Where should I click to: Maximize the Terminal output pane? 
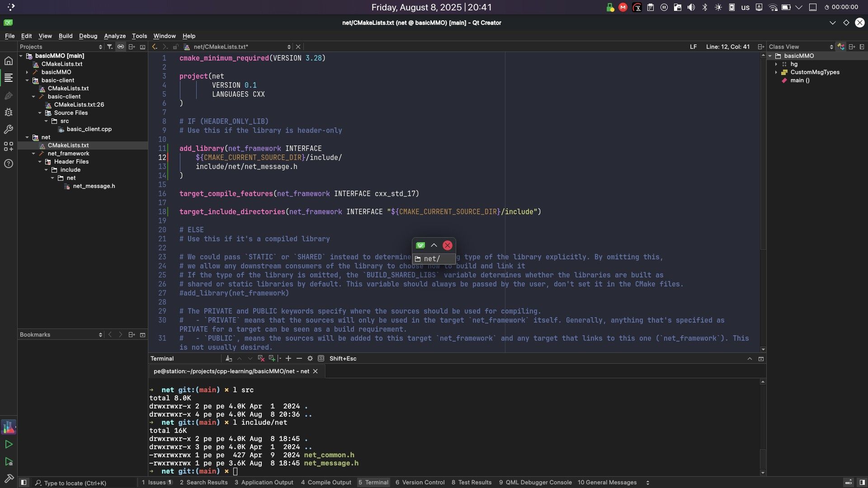coord(750,359)
